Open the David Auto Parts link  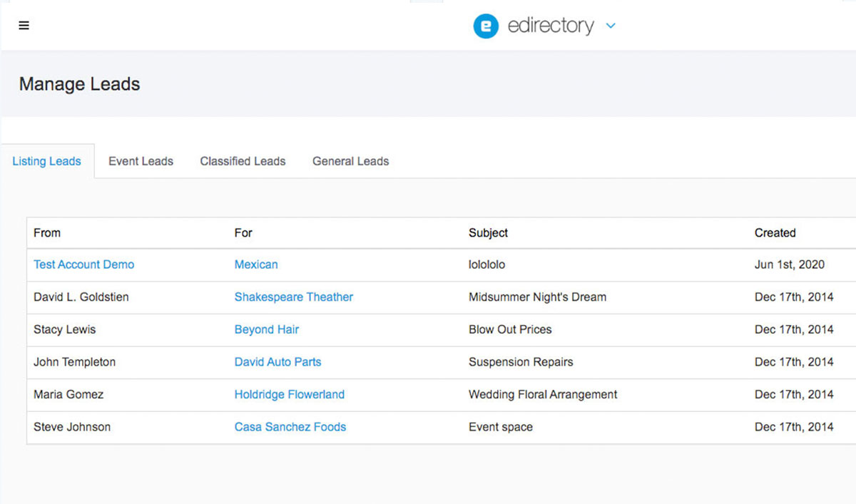pos(277,362)
